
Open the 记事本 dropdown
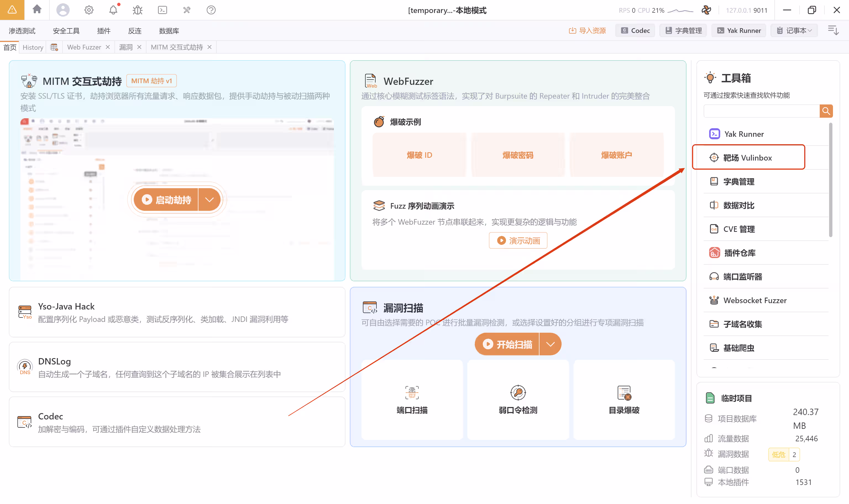pyautogui.click(x=795, y=31)
